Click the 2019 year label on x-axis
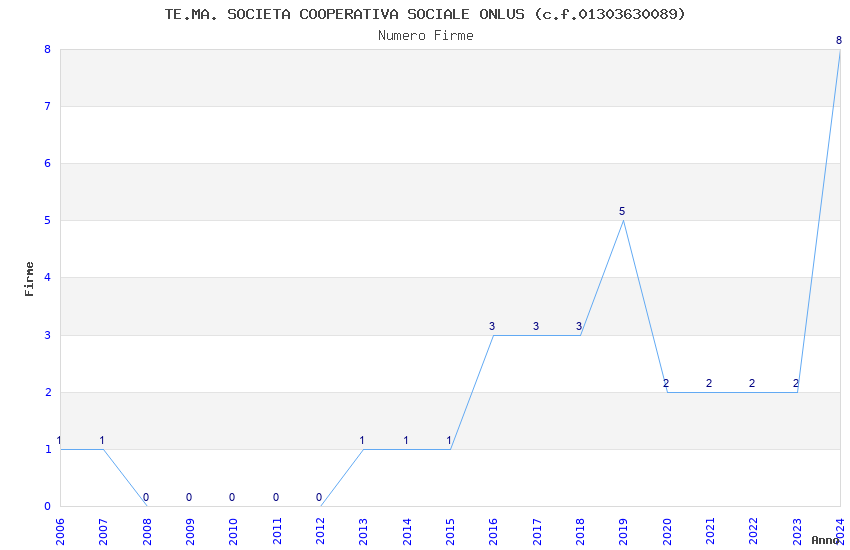Viewport: 850px width, 550px height. [623, 531]
